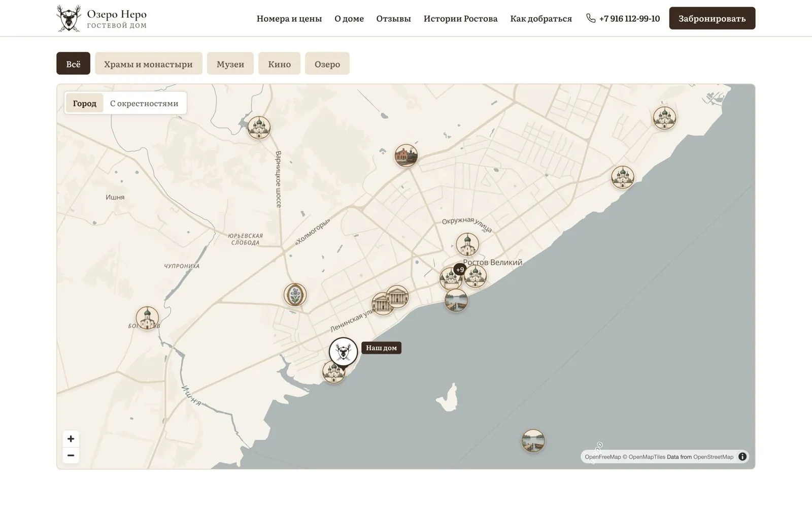The image size is (812, 508).
Task: Filter map by Кино
Action: point(280,63)
